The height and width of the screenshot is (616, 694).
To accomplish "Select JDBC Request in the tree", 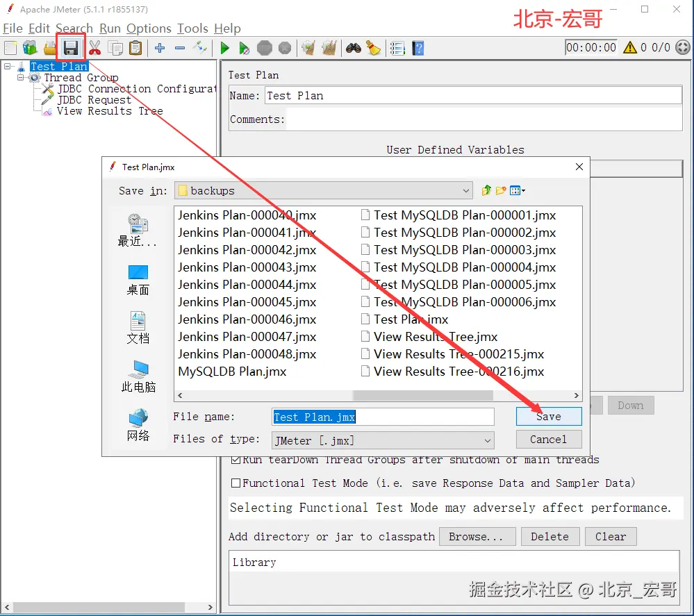I will pos(94,99).
